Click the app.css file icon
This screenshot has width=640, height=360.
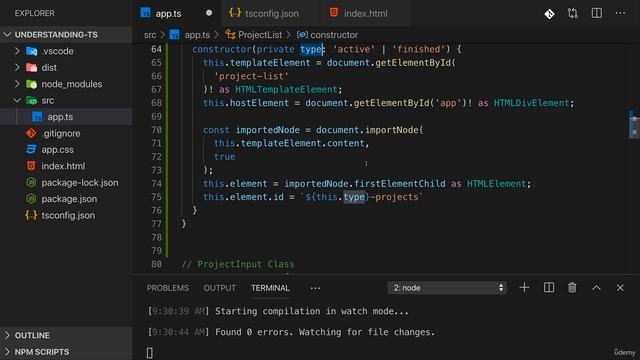(x=31, y=149)
